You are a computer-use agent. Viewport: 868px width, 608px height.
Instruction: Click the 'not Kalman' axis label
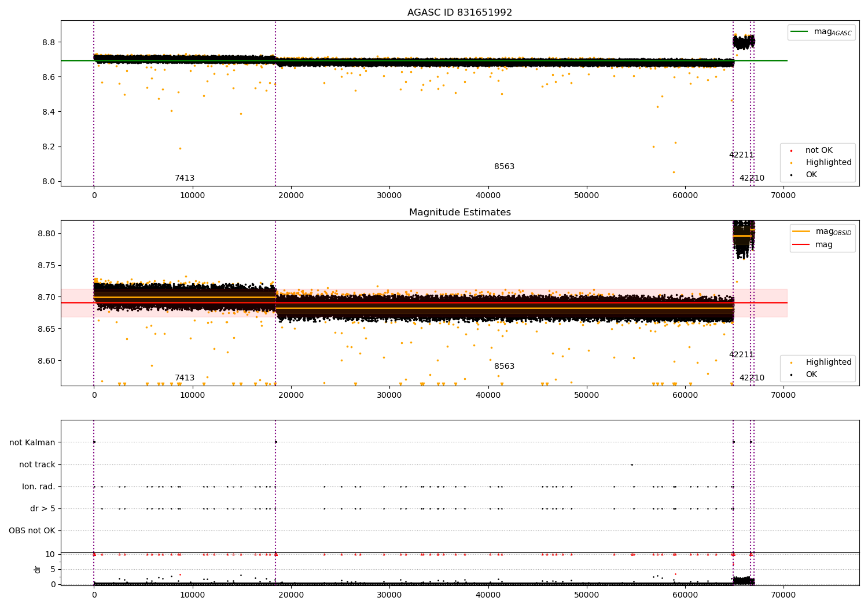coord(32,443)
